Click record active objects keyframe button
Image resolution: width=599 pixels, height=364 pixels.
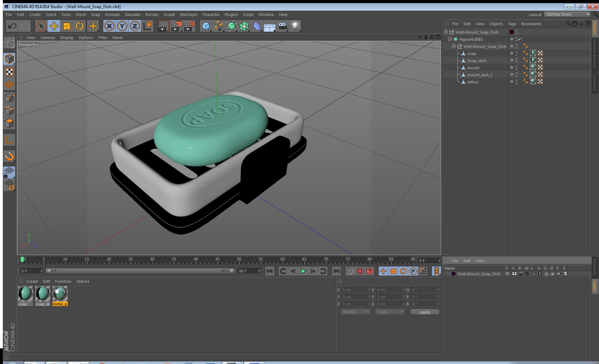350,271
